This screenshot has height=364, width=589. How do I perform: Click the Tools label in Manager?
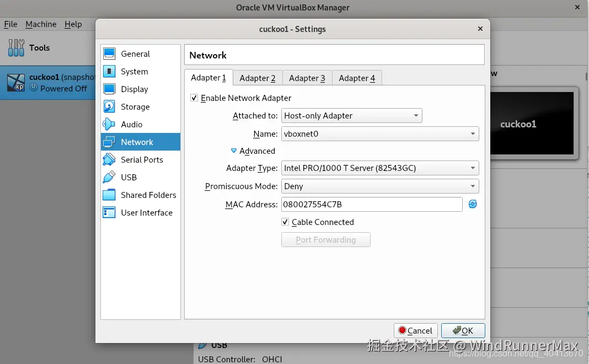tap(40, 48)
